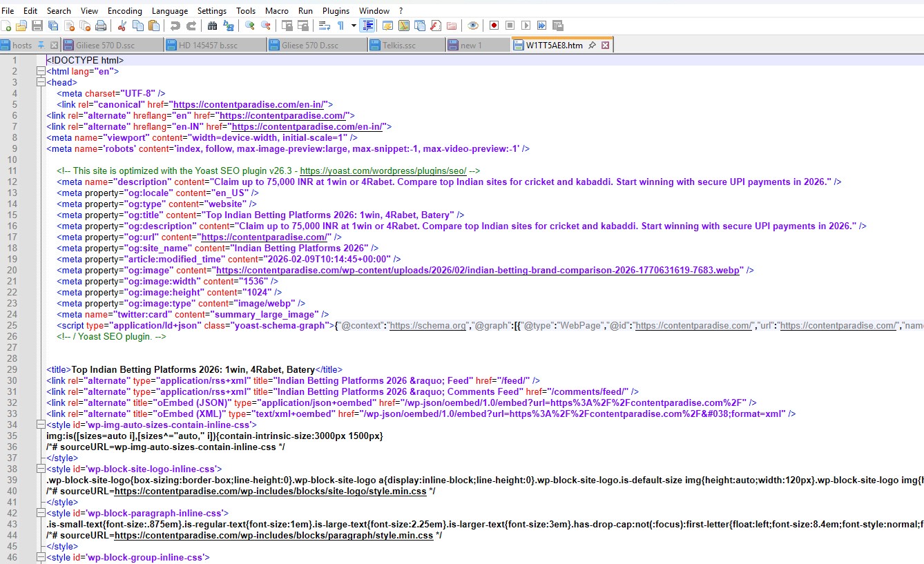Click the title text 'Top Indian Betting Platforms 2026: 1win, 4Rabet, Batery' on line 29

click(x=193, y=369)
